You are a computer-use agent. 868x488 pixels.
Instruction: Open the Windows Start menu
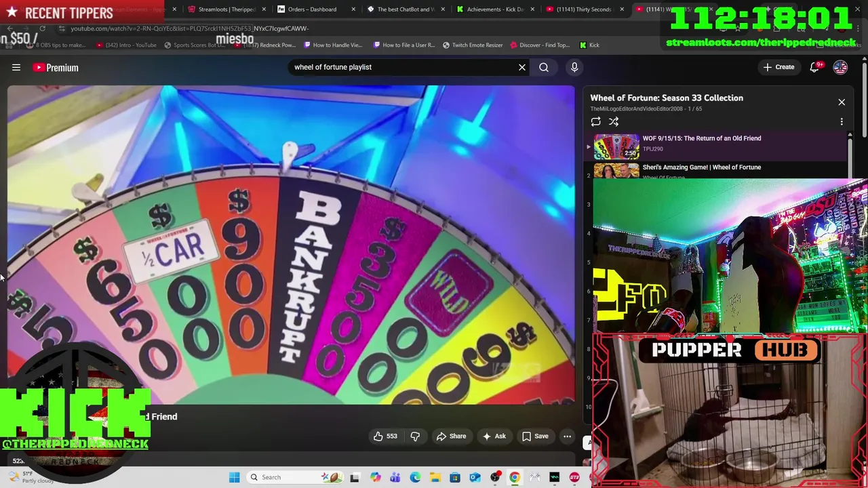[234, 477]
